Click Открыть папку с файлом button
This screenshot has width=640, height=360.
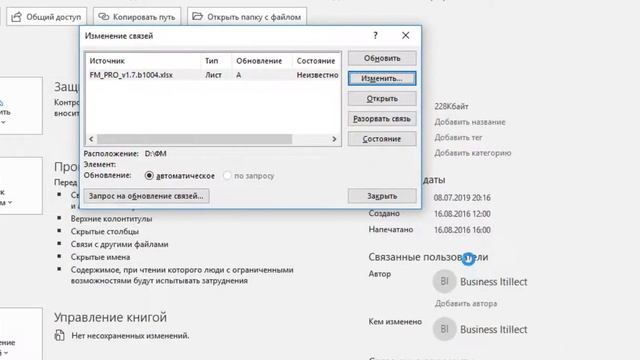(247, 17)
